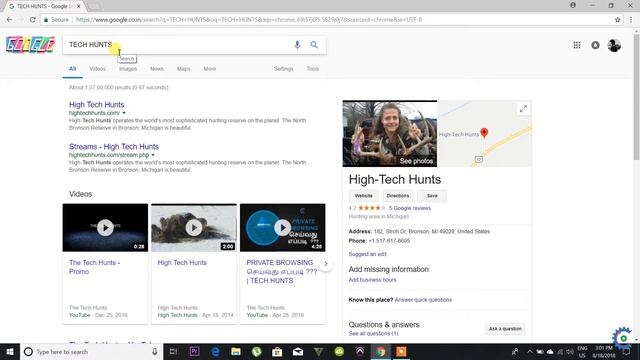Click the Google doodle logo
640x360 pixels.
[30, 44]
